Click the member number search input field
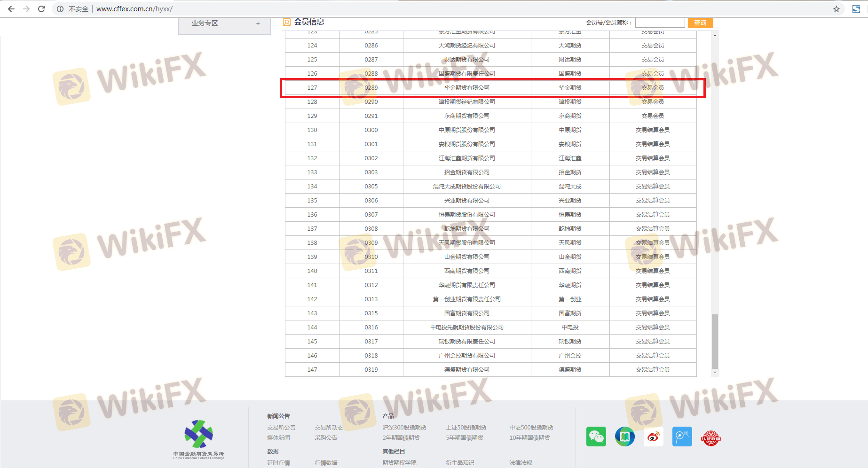The image size is (868, 468). tap(660, 23)
